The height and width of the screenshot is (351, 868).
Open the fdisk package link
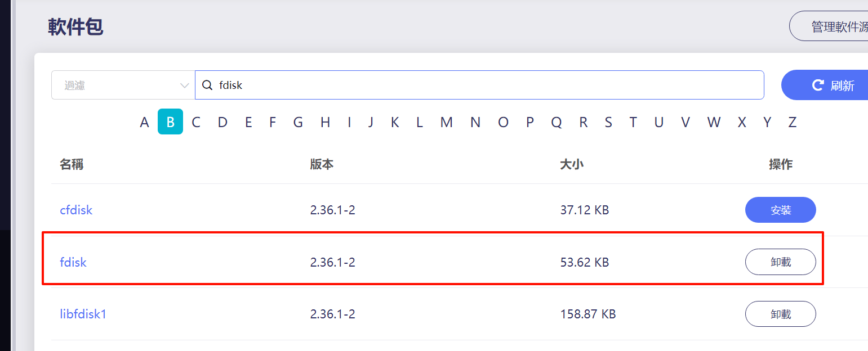pyautogui.click(x=73, y=262)
